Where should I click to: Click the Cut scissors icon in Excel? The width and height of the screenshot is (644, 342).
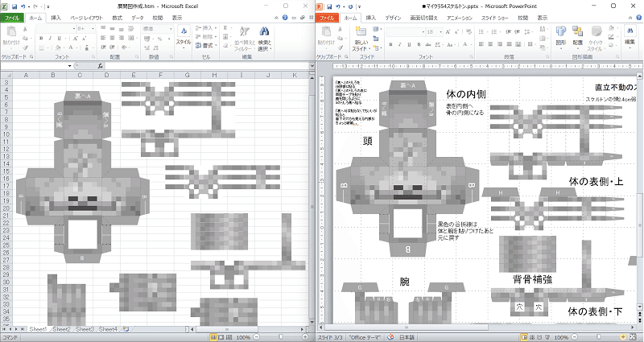click(25, 29)
